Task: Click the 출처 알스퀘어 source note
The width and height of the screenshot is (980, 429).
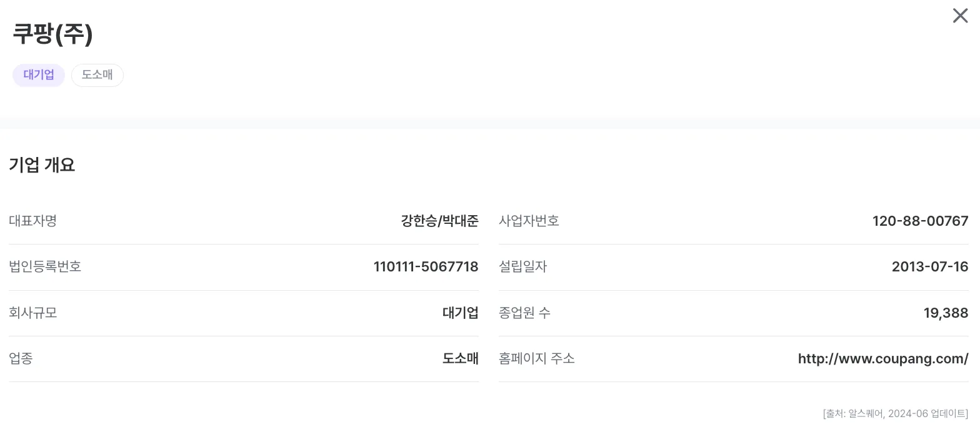Action: pos(895,413)
